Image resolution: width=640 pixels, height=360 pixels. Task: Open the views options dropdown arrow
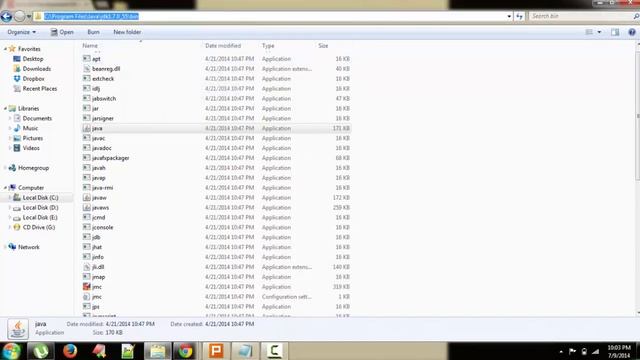point(599,32)
